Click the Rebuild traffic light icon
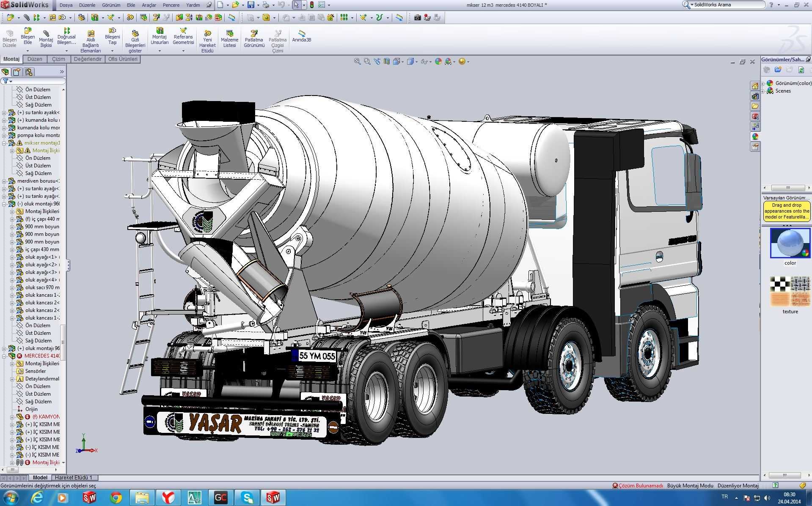Screen dimensions: 812x506 (x=312, y=5)
